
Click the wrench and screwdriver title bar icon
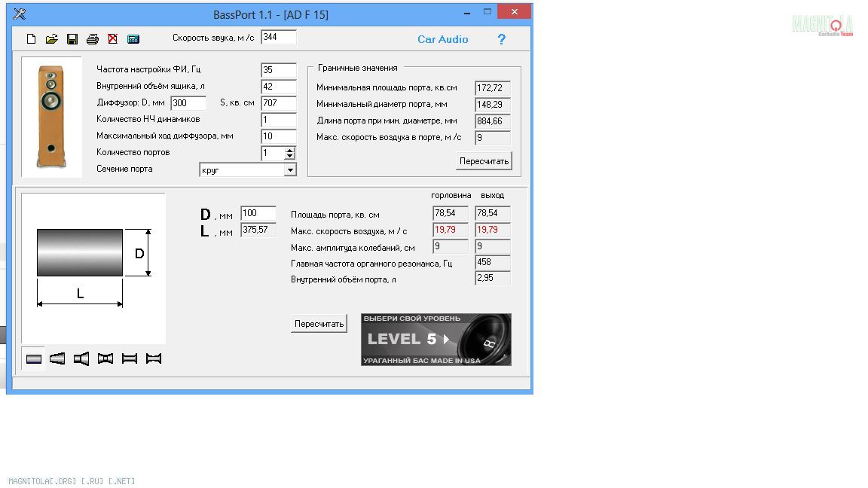tap(20, 14)
